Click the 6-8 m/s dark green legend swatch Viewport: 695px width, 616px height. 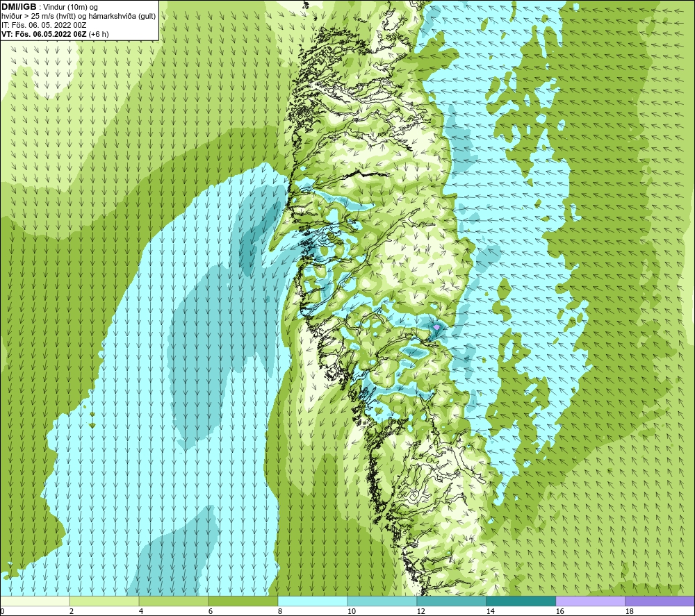coord(243,601)
